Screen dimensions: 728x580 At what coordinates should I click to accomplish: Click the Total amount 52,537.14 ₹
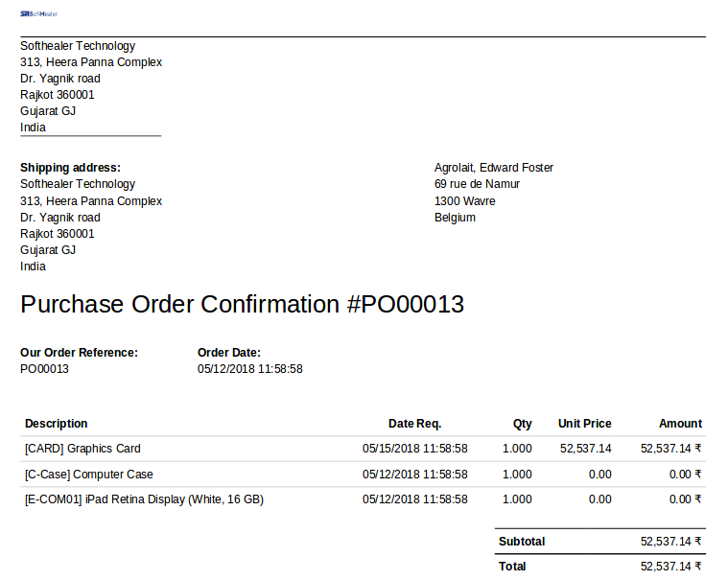pyautogui.click(x=670, y=567)
